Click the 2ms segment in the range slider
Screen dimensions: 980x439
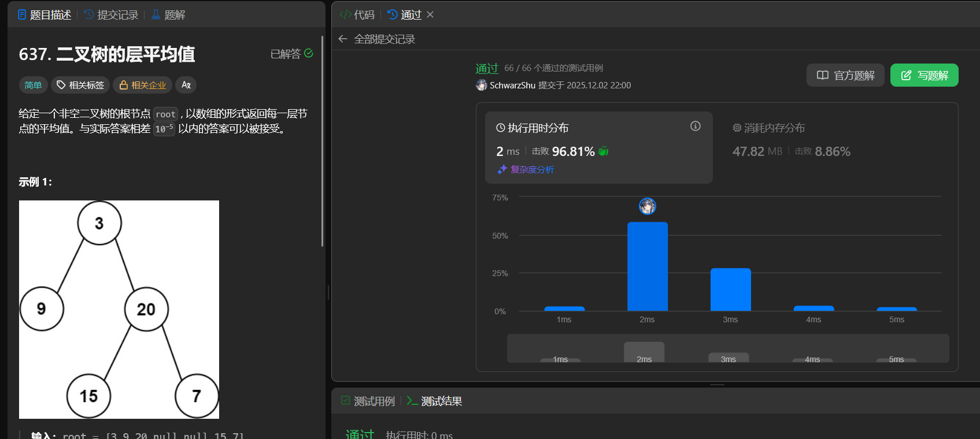(x=644, y=353)
